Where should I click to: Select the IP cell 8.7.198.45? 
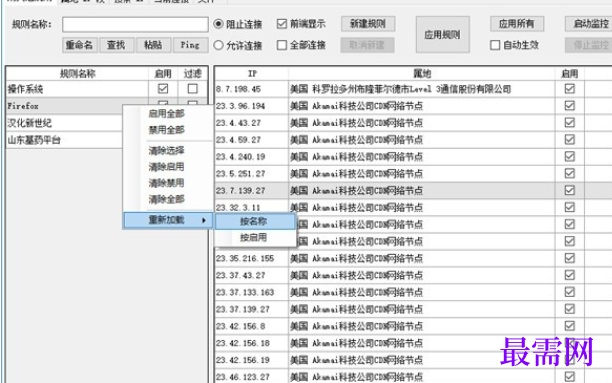[252, 89]
